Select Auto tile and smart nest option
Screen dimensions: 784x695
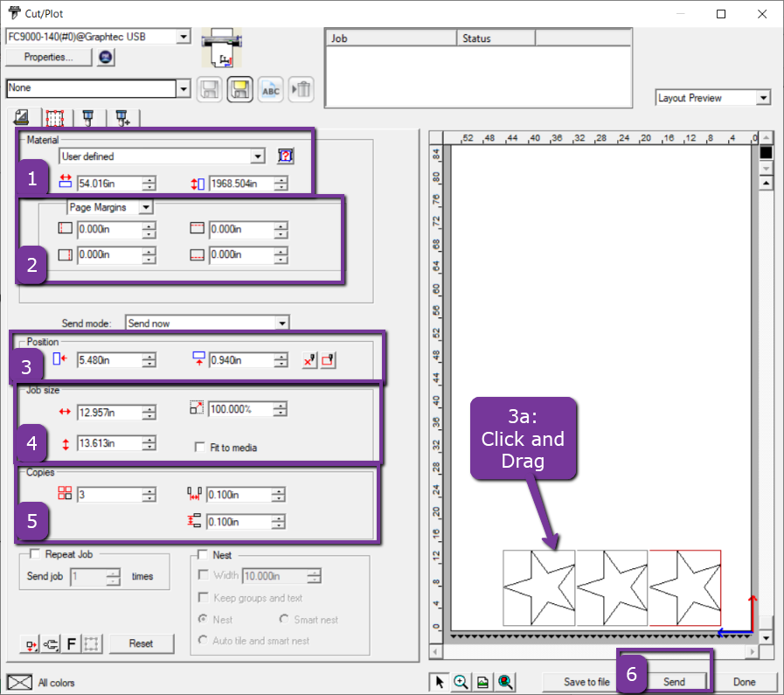point(203,640)
